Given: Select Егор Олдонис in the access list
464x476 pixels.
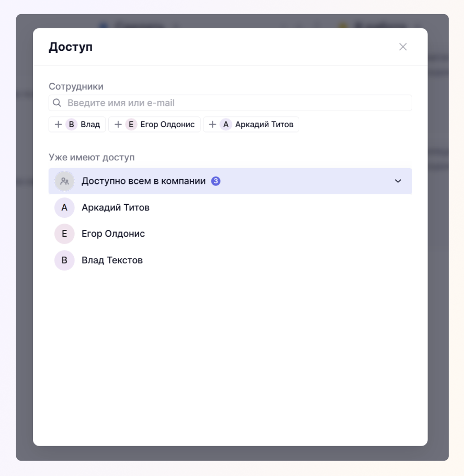Looking at the screenshot, I should point(230,234).
